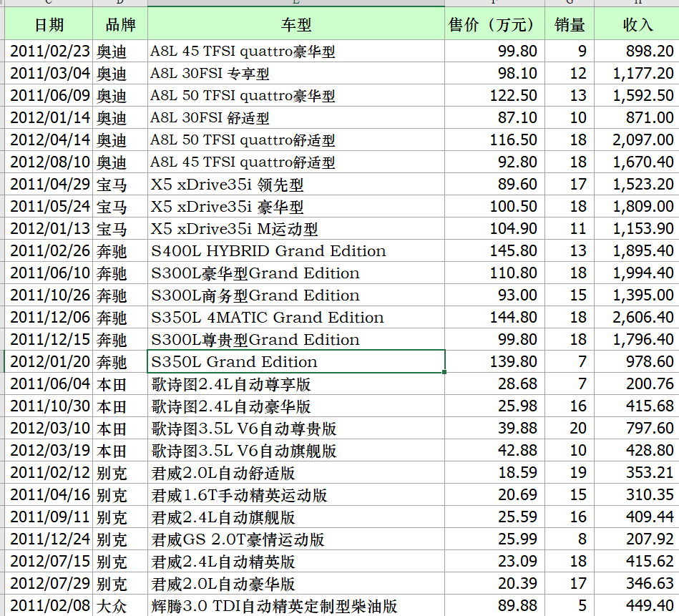Viewport: 679px width, 616px height.
Task: Select the 车型 header cell
Action: 295,24
